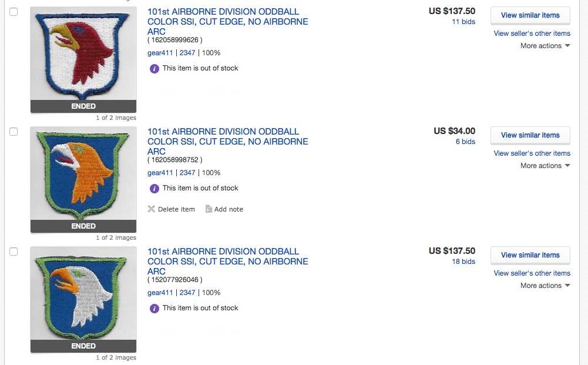Image resolution: width=588 pixels, height=365 pixels.
Task: Tick checkbox for the orange eagle patch listing
Action: click(x=14, y=132)
